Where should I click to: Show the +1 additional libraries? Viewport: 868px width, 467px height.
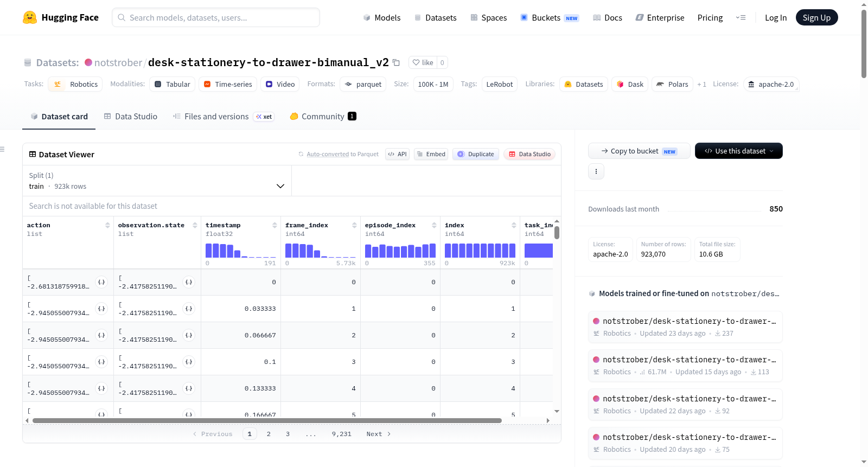tap(702, 84)
